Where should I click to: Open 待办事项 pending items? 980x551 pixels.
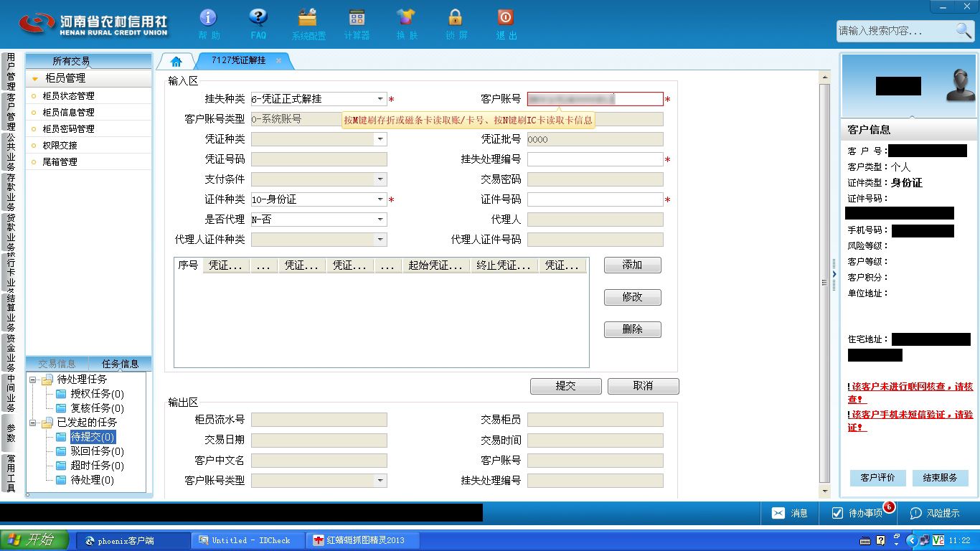[857, 513]
